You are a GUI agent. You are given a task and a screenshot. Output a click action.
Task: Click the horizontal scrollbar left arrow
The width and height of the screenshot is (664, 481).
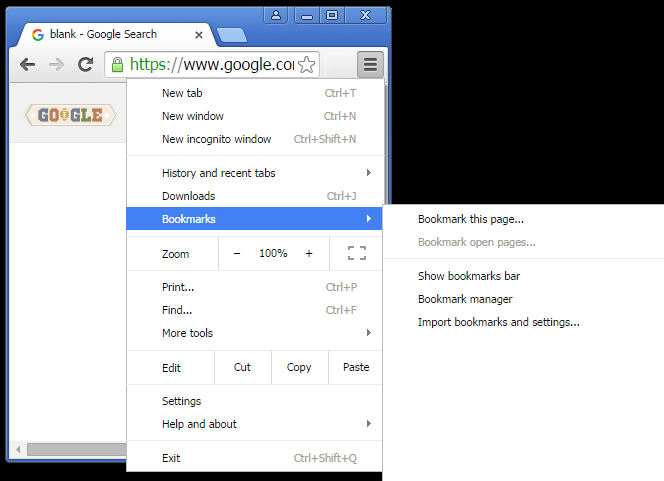(x=18, y=449)
